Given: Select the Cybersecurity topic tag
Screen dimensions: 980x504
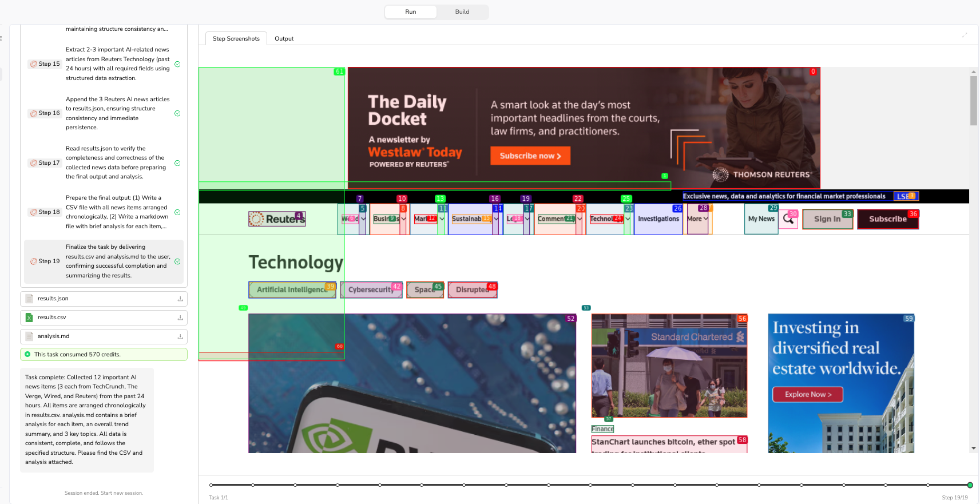Looking at the screenshot, I should pyautogui.click(x=371, y=290).
